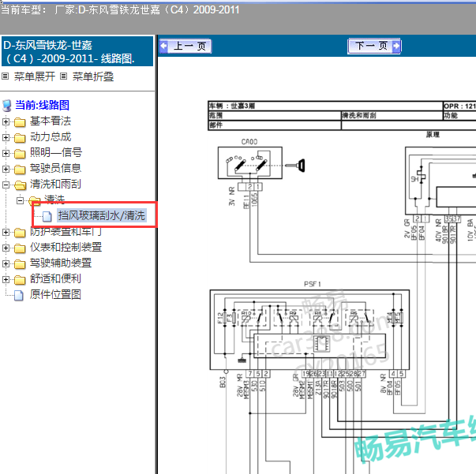
Task: Click the icon beside 菜单折叠
Action: 63,77
